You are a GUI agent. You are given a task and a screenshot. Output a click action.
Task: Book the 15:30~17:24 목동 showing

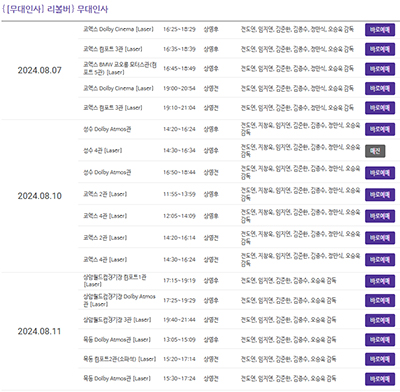click(380, 379)
